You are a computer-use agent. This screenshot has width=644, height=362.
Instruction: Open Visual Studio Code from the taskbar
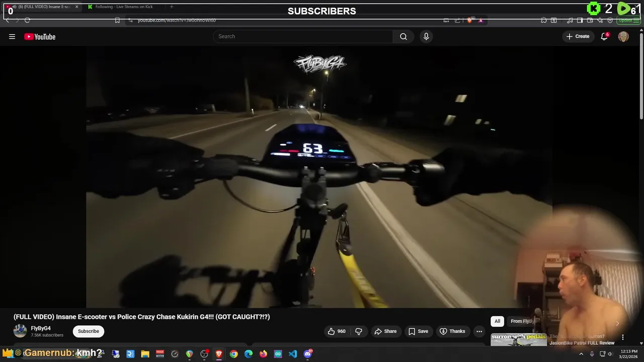pos(293,354)
